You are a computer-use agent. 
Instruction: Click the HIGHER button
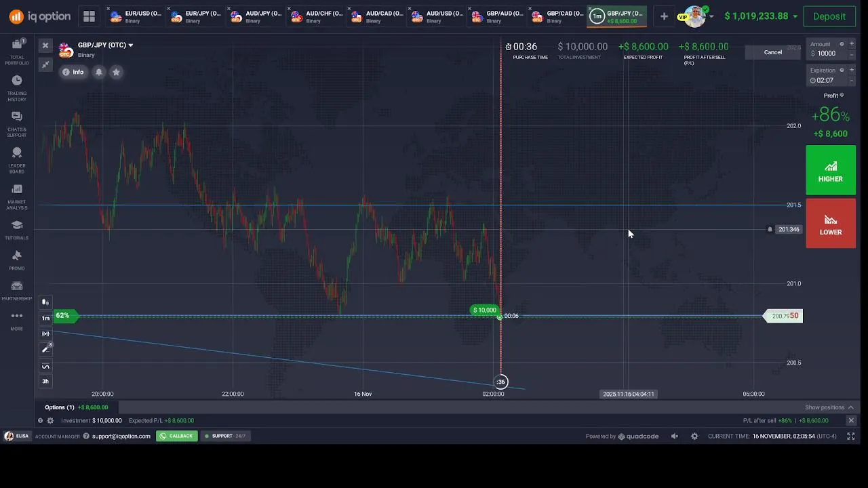831,170
